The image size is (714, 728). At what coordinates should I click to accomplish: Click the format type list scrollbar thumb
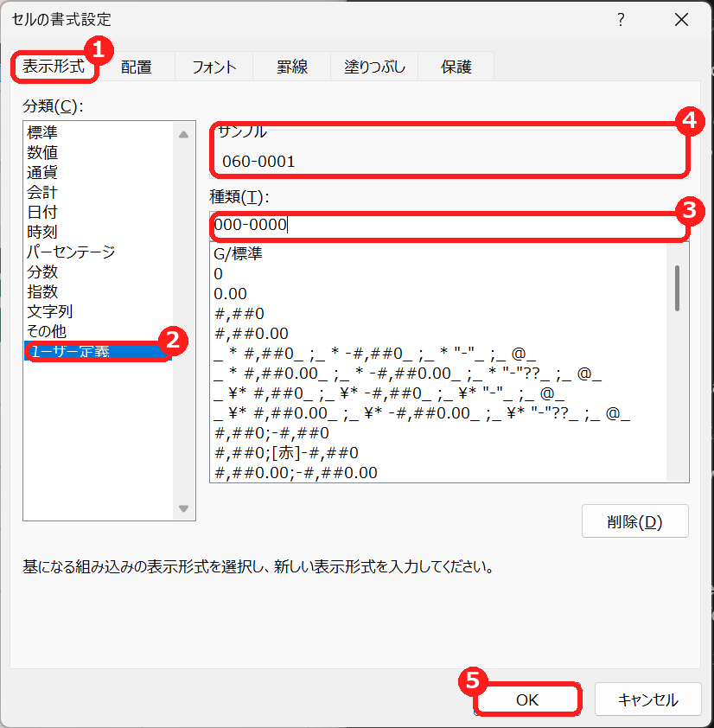tap(678, 288)
